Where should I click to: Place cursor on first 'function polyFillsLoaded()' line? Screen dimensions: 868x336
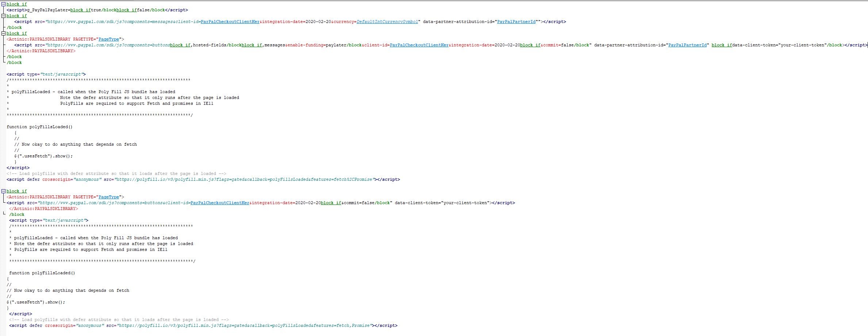click(x=39, y=127)
